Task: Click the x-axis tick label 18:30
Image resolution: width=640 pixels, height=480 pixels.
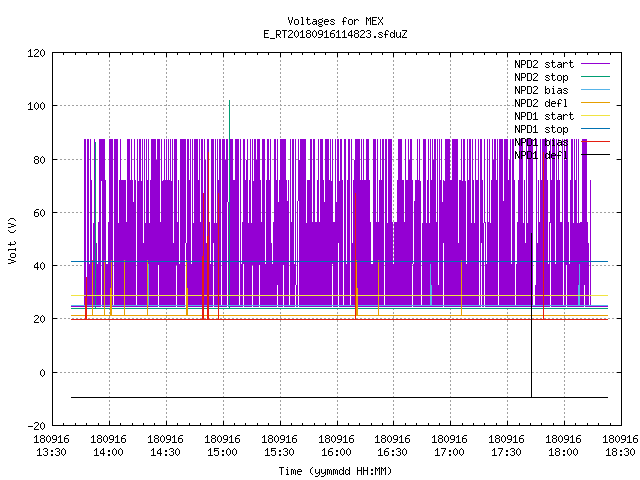Action: click(x=620, y=452)
